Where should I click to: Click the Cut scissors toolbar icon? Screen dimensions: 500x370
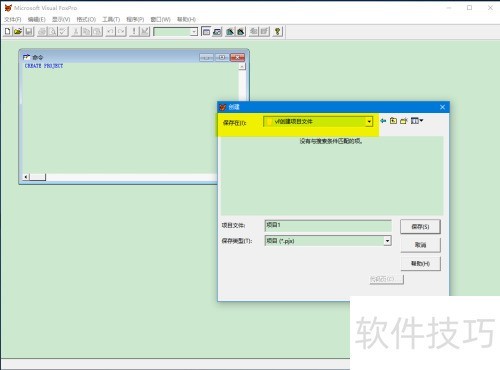76,32
